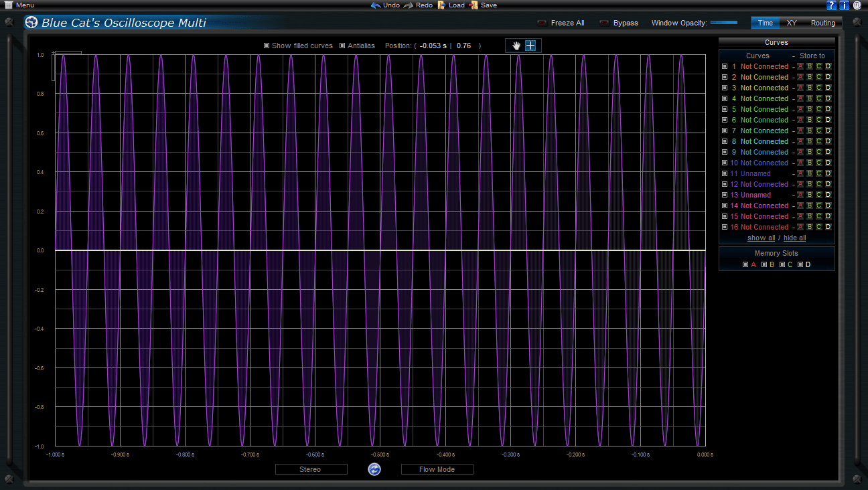Toggle Show filled curves checkbox
Viewport: 868px width, 490px height.
click(x=267, y=46)
